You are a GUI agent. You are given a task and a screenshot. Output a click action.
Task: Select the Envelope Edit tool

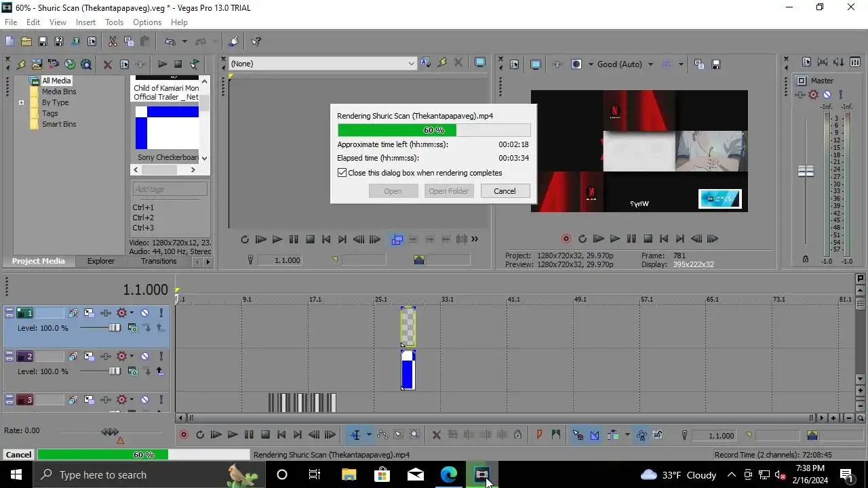(382, 435)
